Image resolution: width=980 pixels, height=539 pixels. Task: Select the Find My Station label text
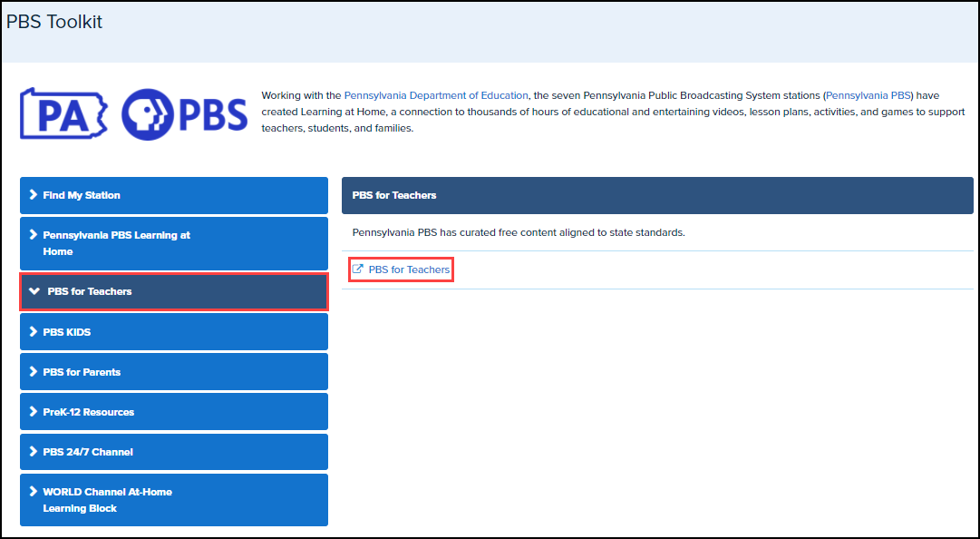[x=82, y=195]
